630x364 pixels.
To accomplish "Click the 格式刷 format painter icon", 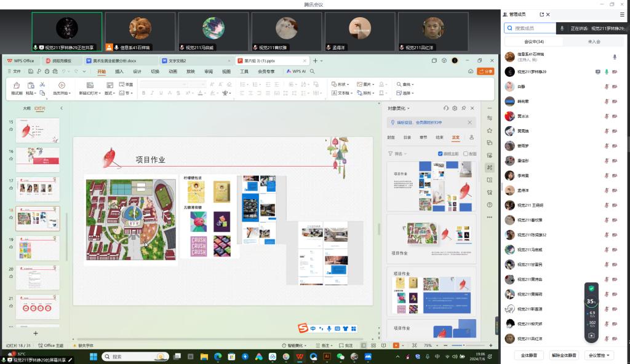I will (16, 85).
